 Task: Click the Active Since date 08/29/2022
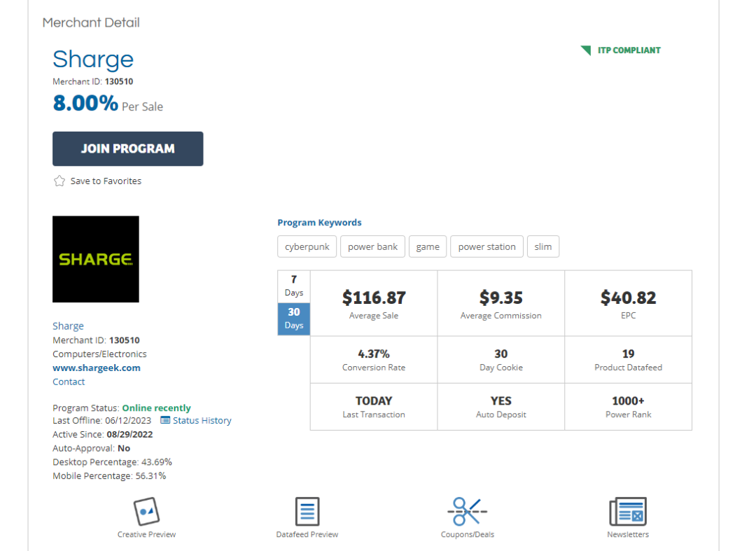coord(129,434)
